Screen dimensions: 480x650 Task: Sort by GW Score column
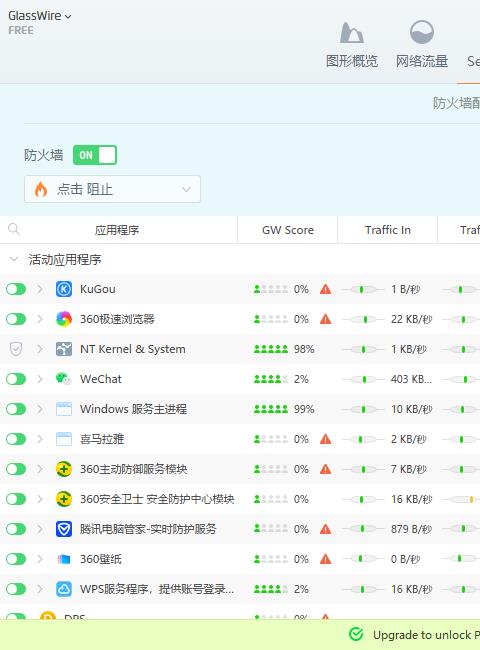(288, 230)
